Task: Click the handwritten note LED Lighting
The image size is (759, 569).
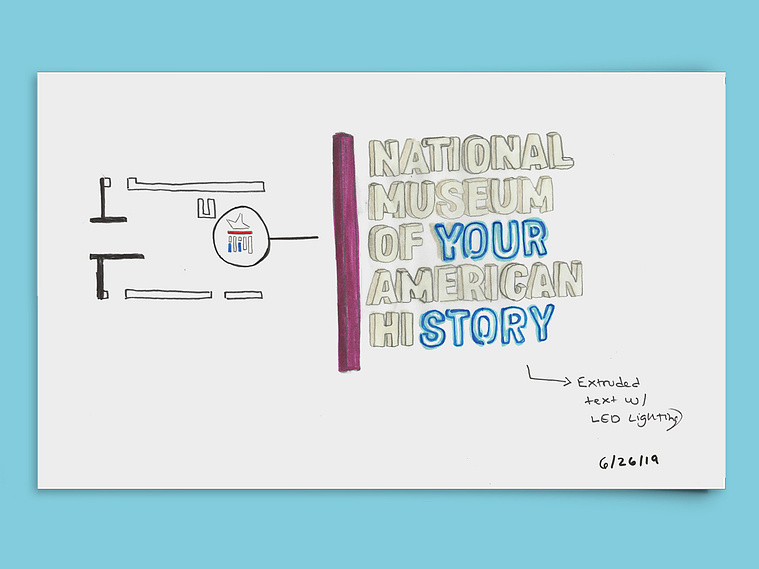Action: click(x=636, y=418)
